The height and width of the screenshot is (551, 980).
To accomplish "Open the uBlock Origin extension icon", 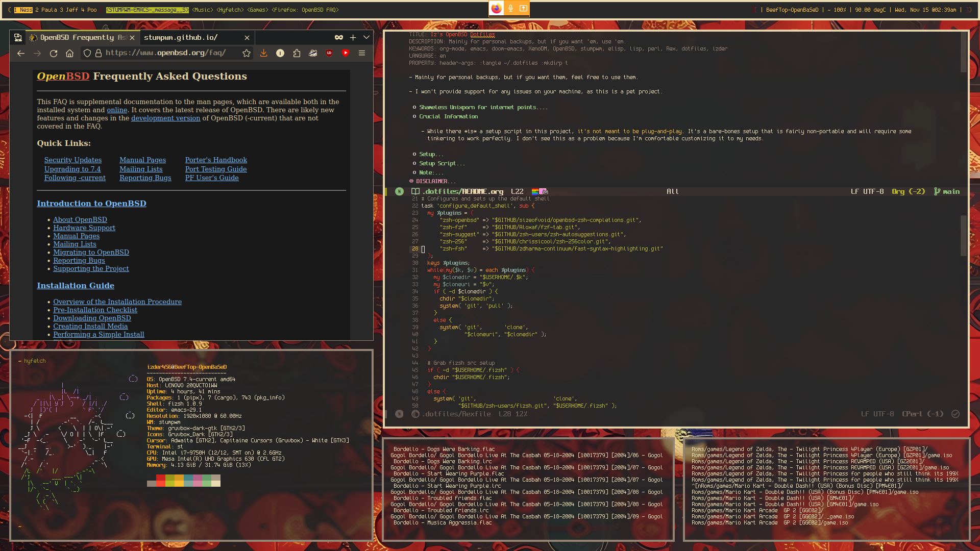I will pos(329,53).
